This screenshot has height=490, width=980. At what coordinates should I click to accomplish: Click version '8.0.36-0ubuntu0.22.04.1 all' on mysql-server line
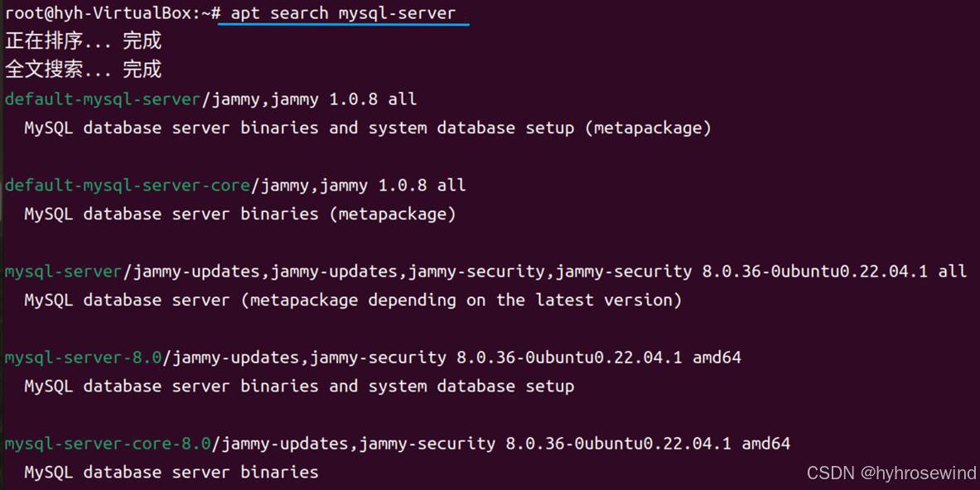834,271
